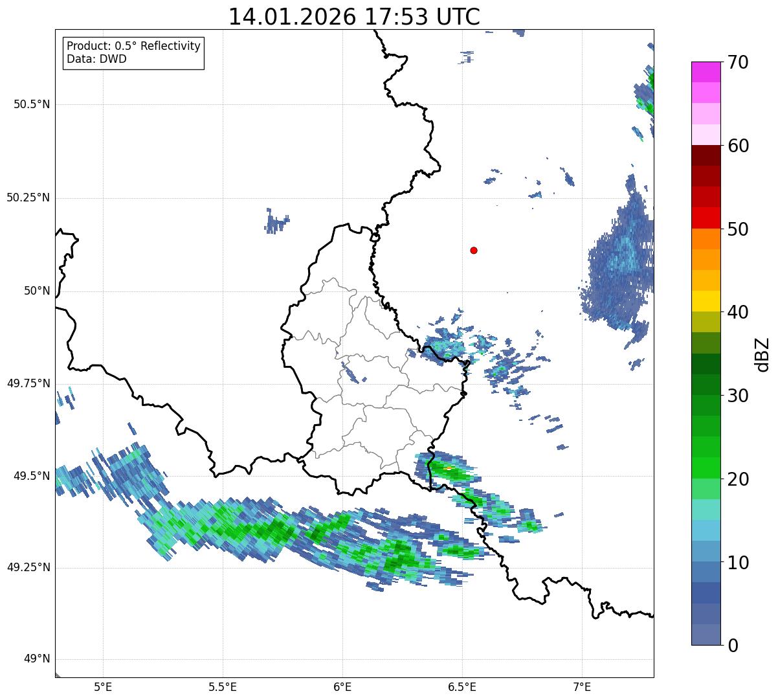Click the 7°E longitude label
Screen dimensions: 778x700
click(582, 686)
